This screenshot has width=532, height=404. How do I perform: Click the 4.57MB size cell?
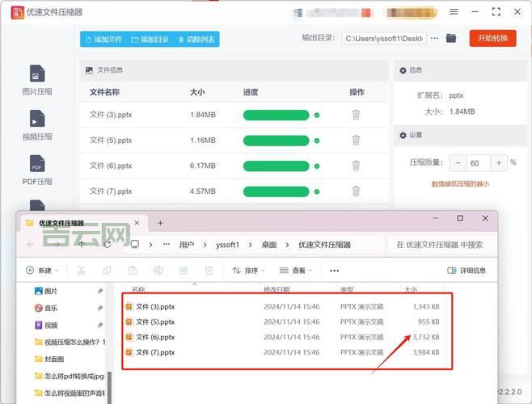(x=203, y=191)
